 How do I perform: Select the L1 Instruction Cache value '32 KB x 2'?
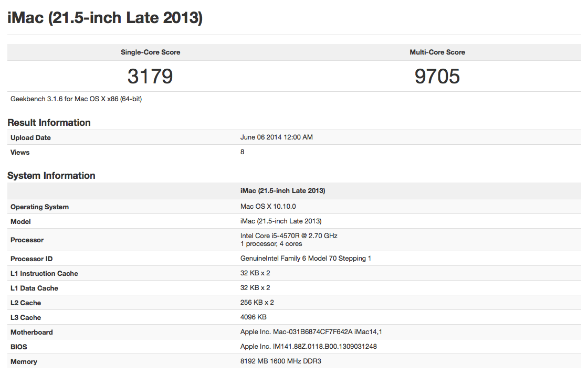pos(255,273)
